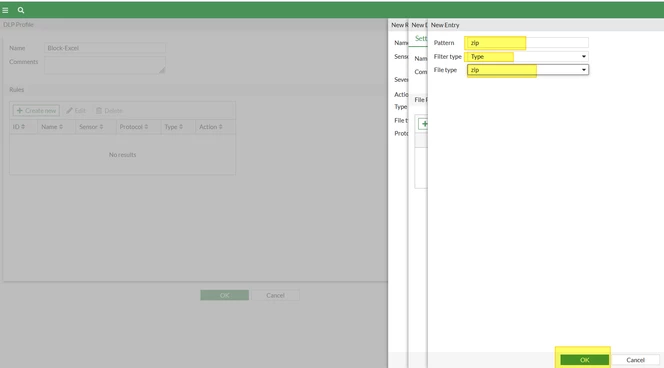Click the Filter type dropdown arrow
The image size is (664, 368).
(584, 56)
